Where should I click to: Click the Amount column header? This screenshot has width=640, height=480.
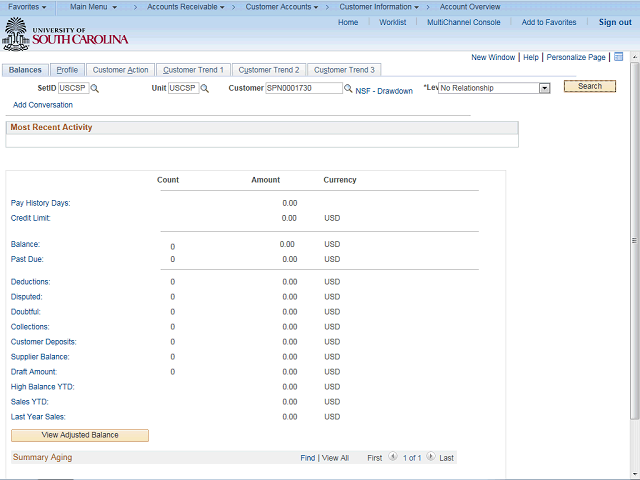pos(266,180)
